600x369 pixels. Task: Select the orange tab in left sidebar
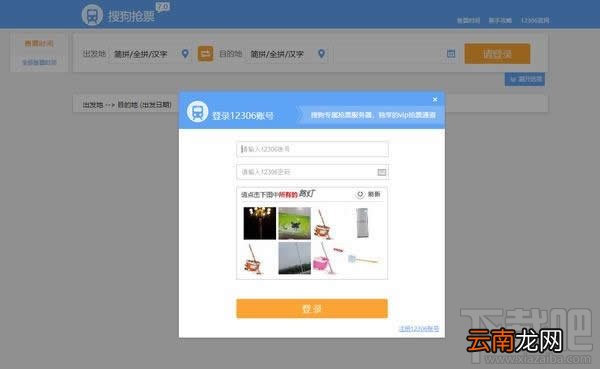click(x=39, y=43)
